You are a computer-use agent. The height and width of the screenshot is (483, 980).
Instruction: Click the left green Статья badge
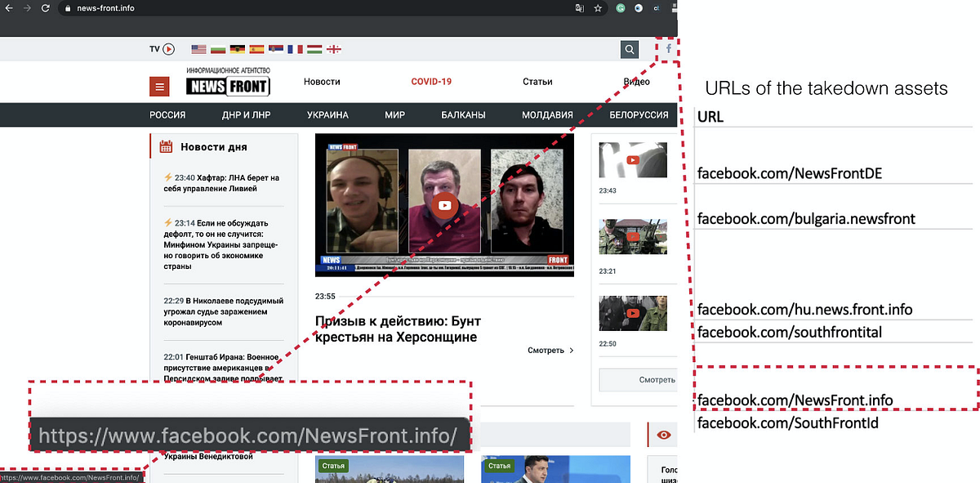pyautogui.click(x=332, y=466)
